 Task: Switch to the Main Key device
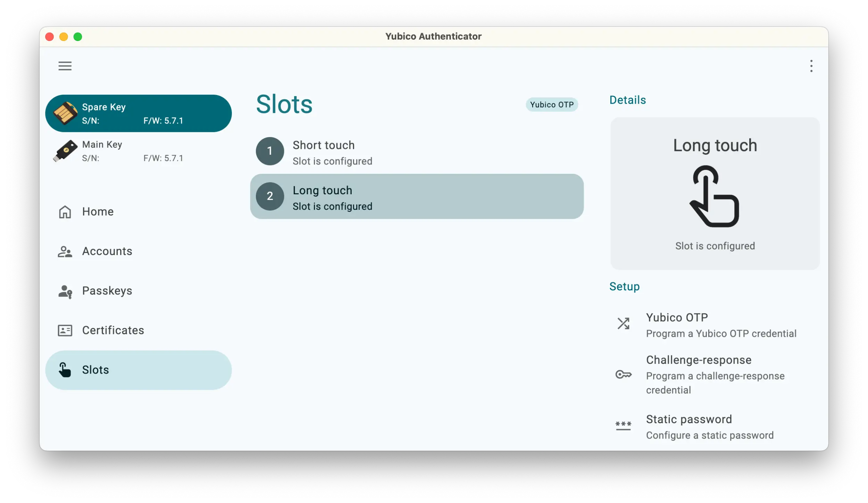pos(139,151)
